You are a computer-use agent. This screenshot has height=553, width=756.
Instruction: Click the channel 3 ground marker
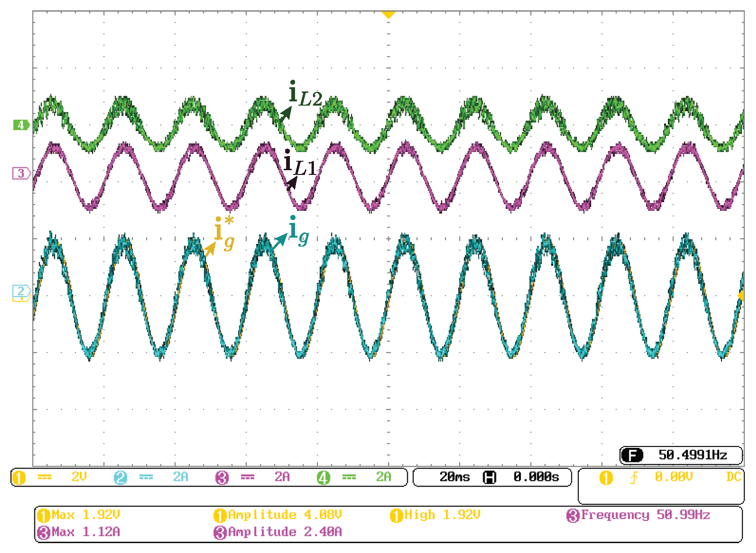21,173
